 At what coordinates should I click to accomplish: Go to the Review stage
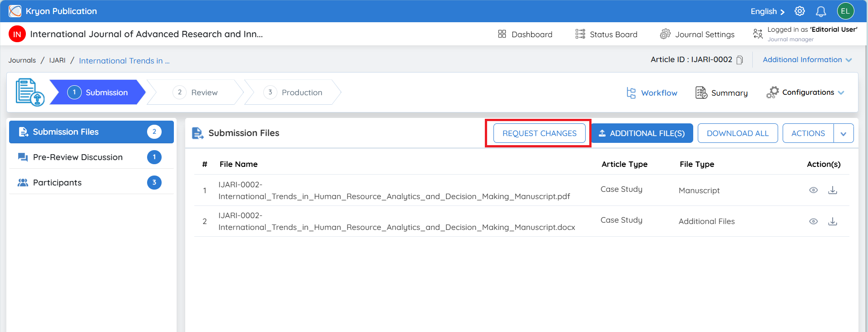click(x=195, y=92)
